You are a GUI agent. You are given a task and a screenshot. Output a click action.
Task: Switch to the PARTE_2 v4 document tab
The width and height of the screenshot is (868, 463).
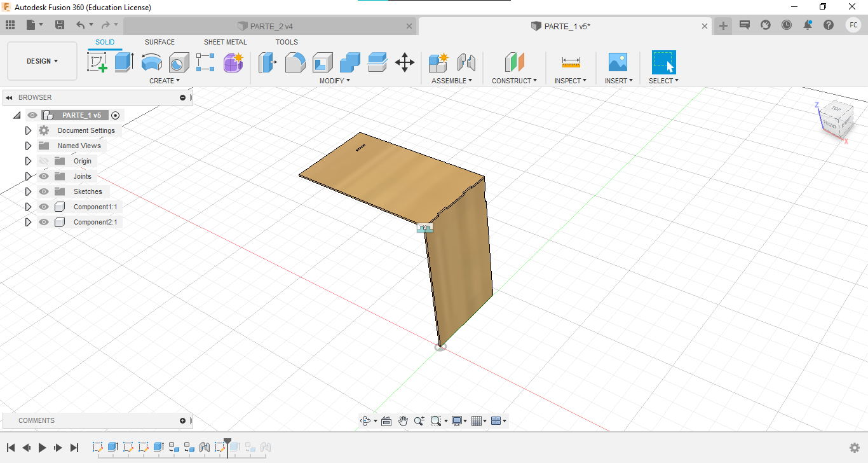[270, 26]
